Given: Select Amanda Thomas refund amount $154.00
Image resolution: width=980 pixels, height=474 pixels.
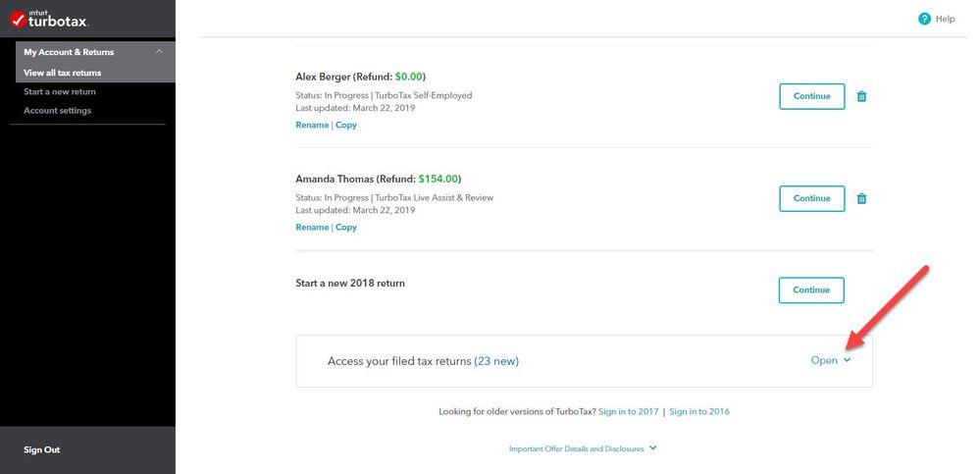Looking at the screenshot, I should pos(438,179).
